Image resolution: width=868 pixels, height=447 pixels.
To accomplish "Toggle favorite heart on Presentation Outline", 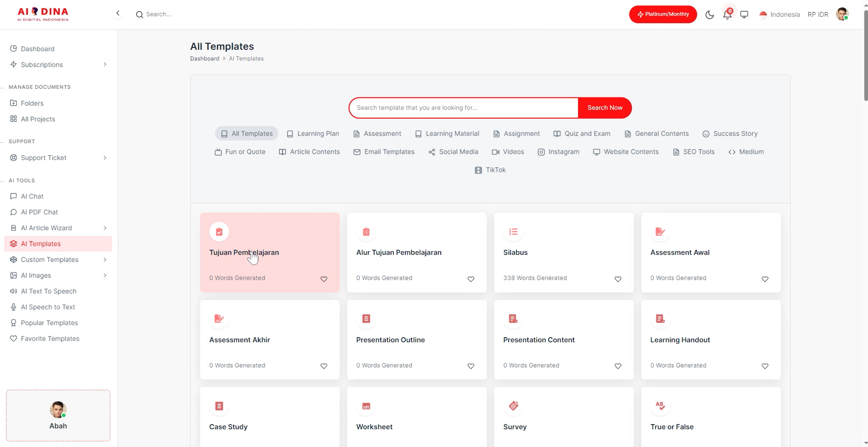I will point(471,366).
